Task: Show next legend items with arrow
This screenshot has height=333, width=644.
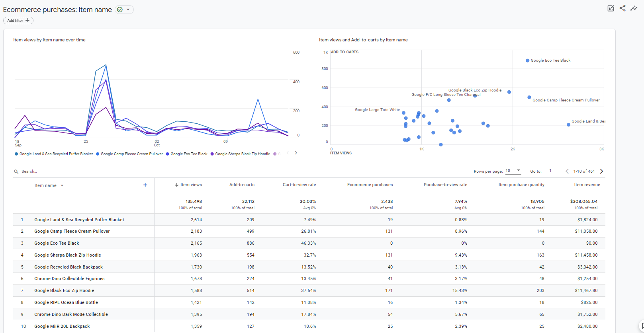Action: pyautogui.click(x=296, y=153)
